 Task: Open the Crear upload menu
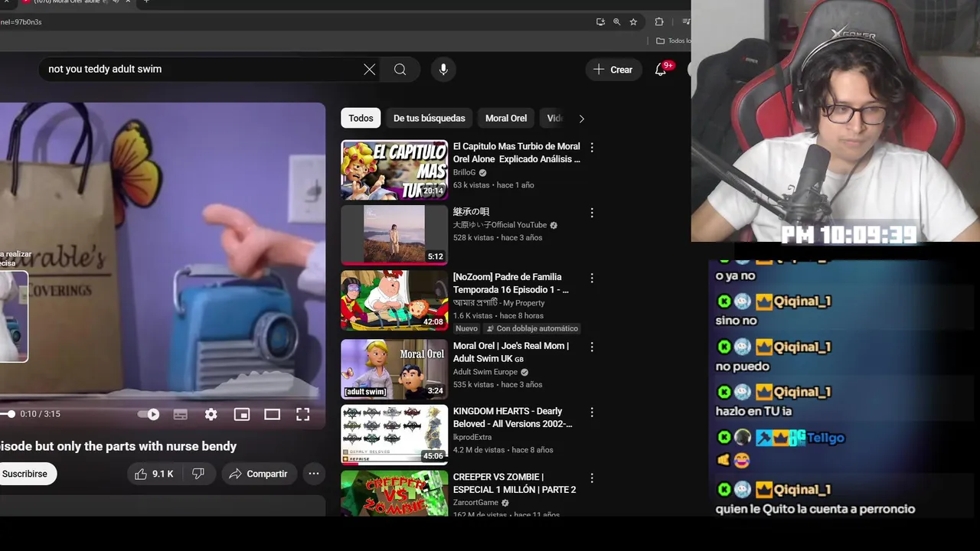coord(613,70)
